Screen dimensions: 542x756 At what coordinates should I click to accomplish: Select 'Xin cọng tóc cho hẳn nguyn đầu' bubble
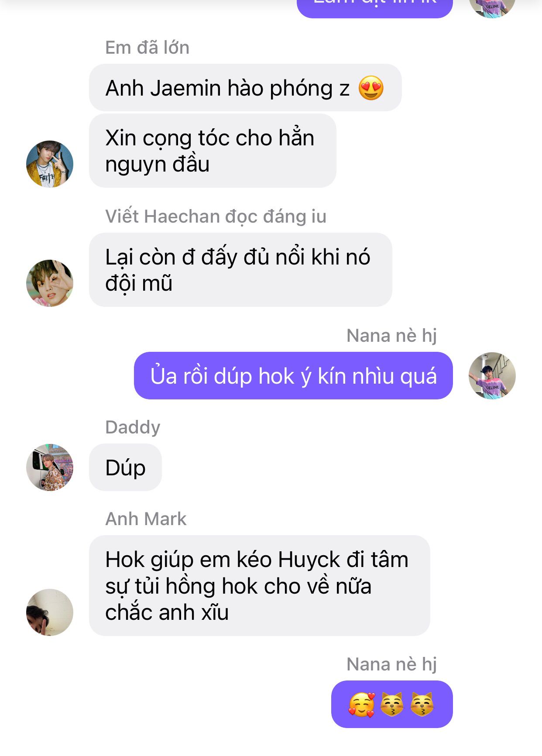[213, 151]
